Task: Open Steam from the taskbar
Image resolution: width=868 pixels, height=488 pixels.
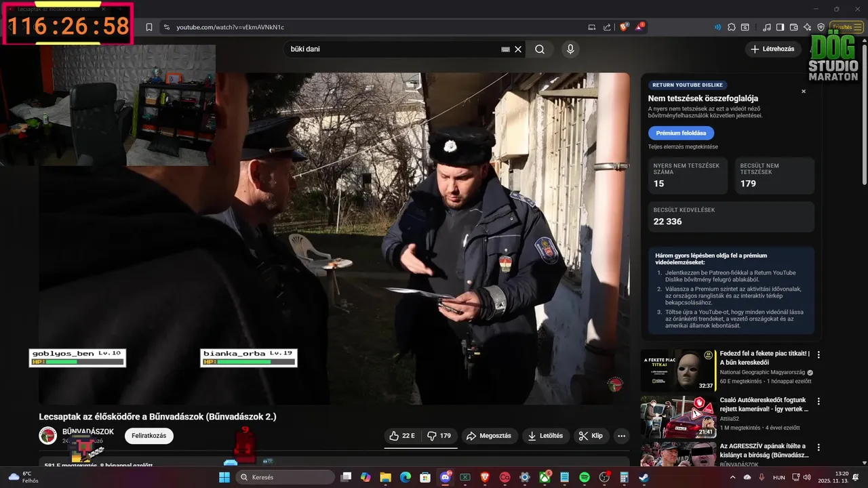Action: (x=644, y=477)
